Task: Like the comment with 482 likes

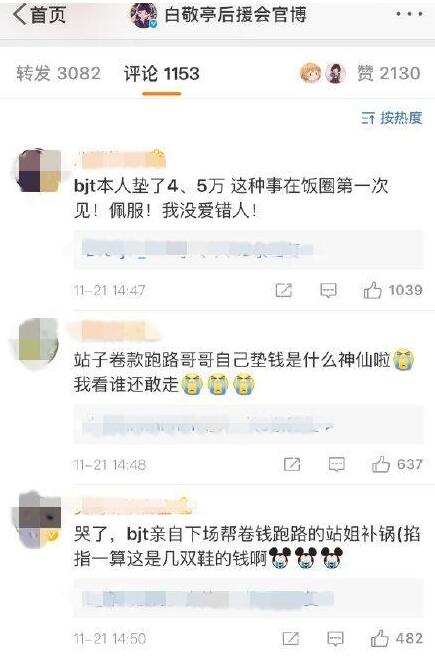Action: 397,638
